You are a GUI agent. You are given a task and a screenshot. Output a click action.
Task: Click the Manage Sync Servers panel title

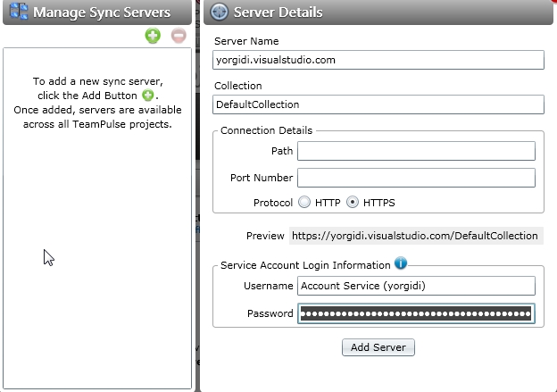coord(102,13)
